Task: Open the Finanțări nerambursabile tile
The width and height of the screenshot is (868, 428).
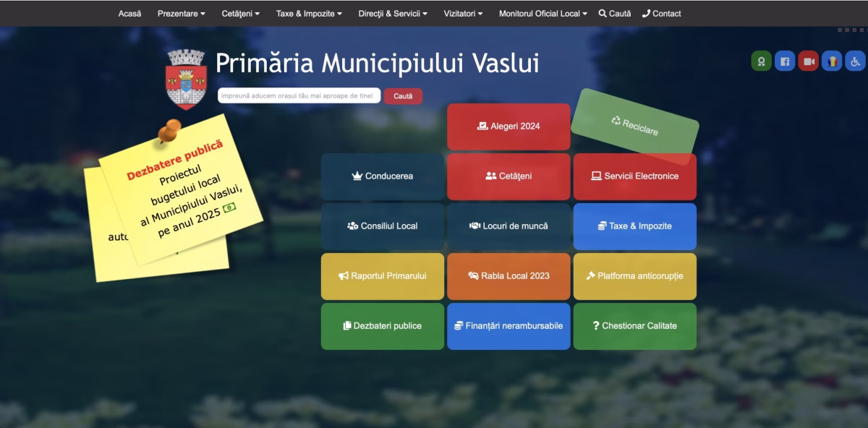Action: click(509, 326)
